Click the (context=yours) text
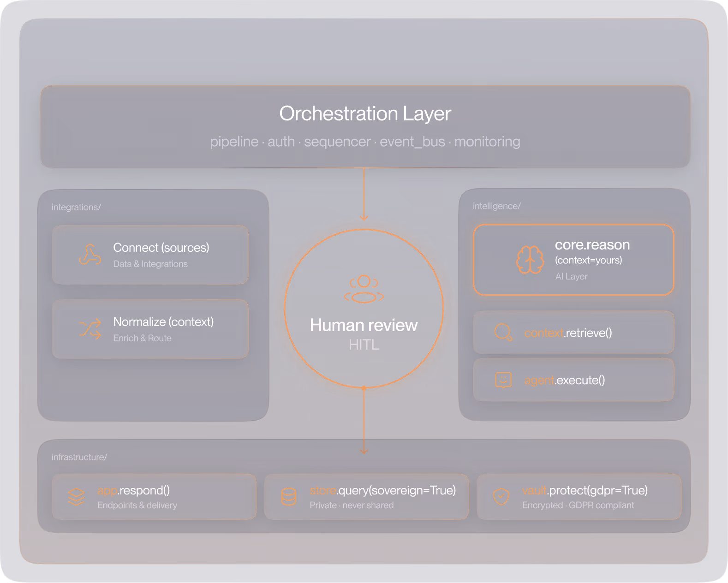Viewport: 728px width, 583px height. pos(588,260)
